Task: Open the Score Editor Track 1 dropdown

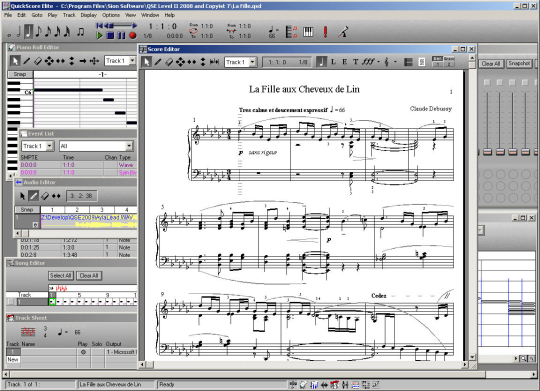Action: (x=253, y=62)
